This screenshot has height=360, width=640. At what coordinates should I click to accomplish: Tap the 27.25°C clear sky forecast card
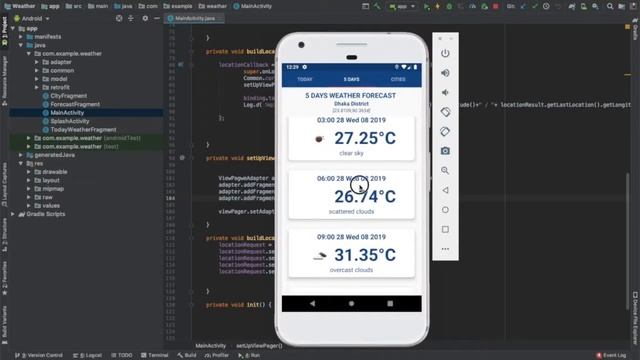[x=351, y=138]
